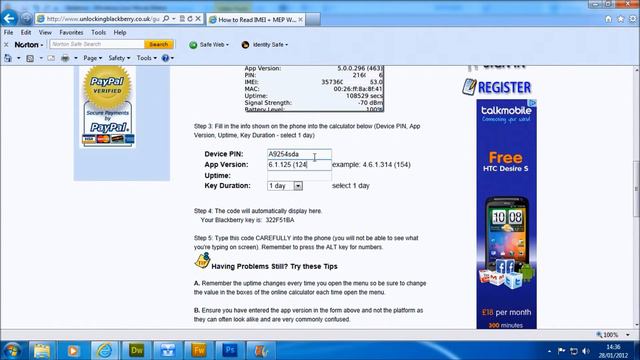The width and height of the screenshot is (640, 360).
Task: Open the Tools menu in menu bar
Action: click(98, 32)
